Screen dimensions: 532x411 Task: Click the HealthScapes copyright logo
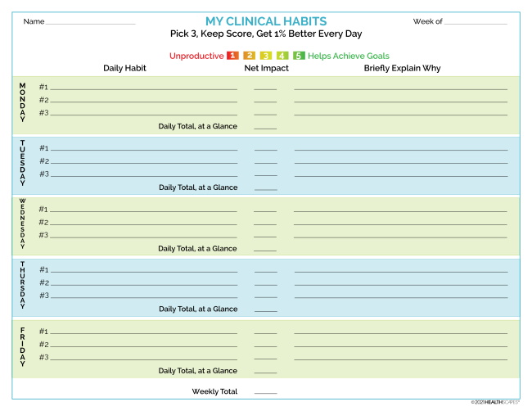point(496,402)
